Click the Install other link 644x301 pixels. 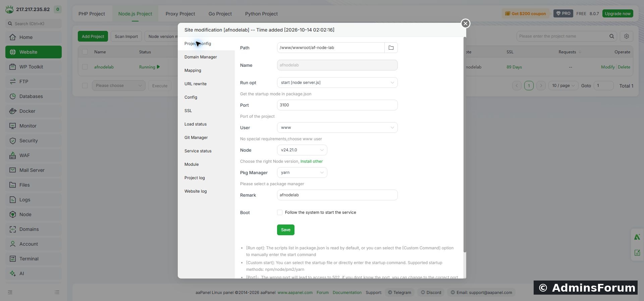312,161
